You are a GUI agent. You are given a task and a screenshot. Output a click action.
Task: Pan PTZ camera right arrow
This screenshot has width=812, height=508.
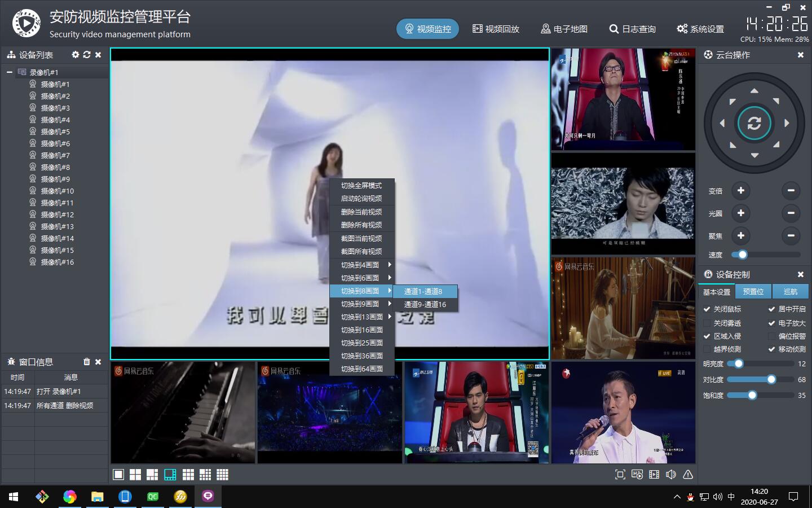pos(787,123)
